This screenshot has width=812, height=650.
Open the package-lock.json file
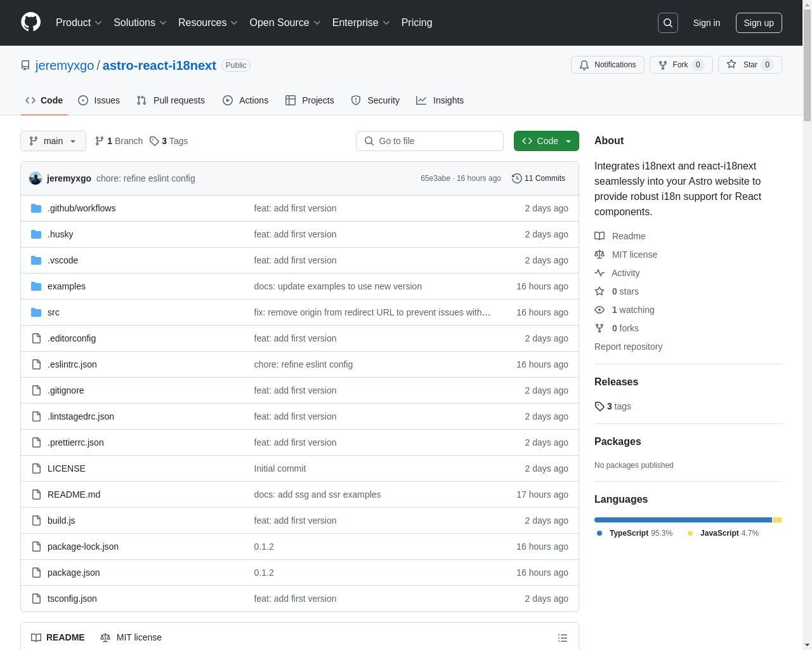click(x=83, y=547)
